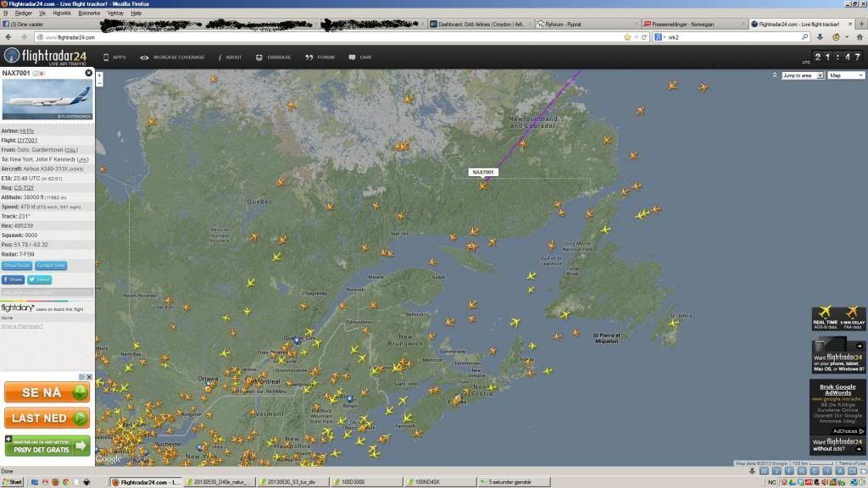Open the APPS section in the header
The height and width of the screenshot is (488, 868).
click(114, 57)
